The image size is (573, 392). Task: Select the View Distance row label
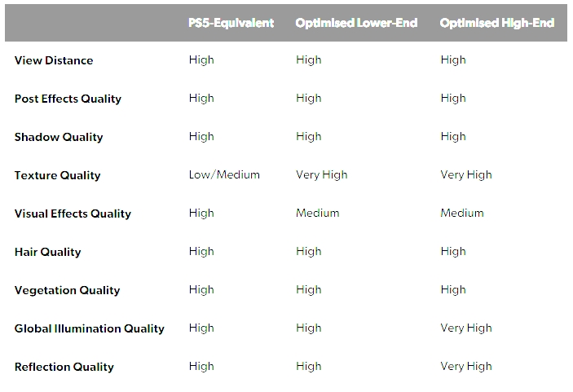pos(54,60)
